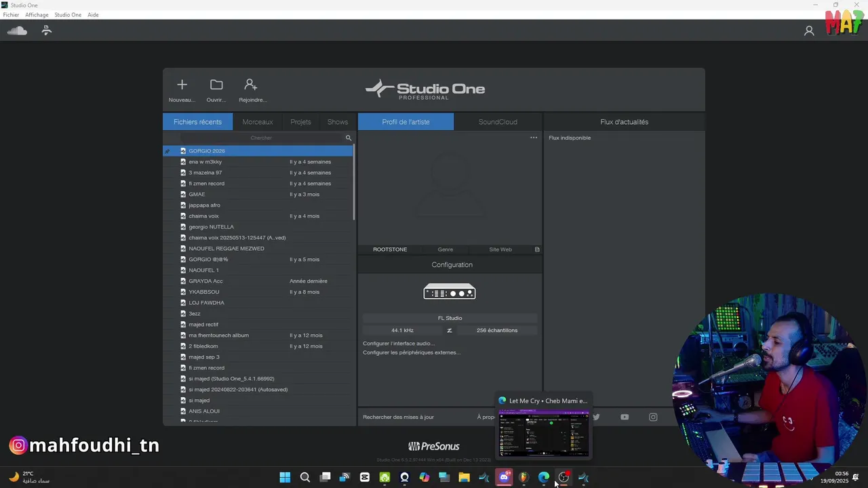Open the YouTube link icon
Viewport: 868px width, 488px height.
click(625, 417)
